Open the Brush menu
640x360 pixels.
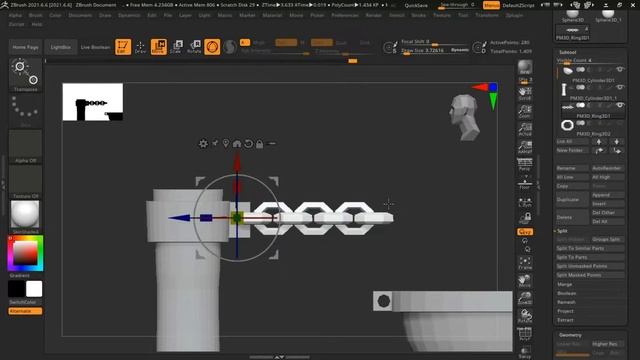[36, 15]
